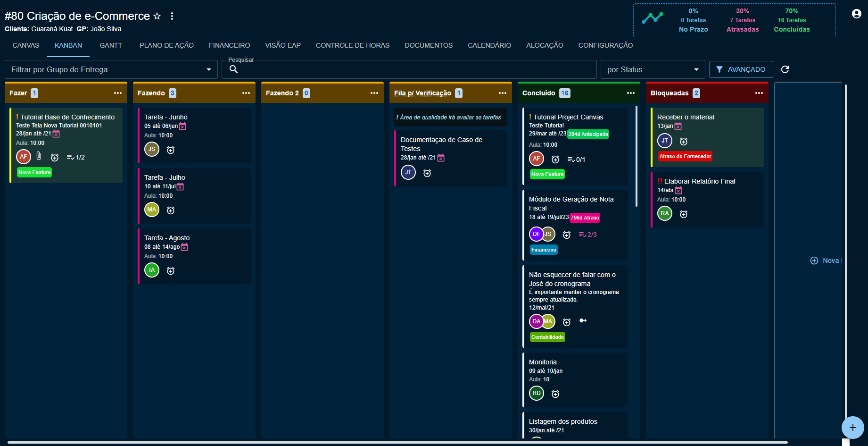
Task: Click the 7 Tarefas Atrasadas indicator
Action: tap(743, 20)
